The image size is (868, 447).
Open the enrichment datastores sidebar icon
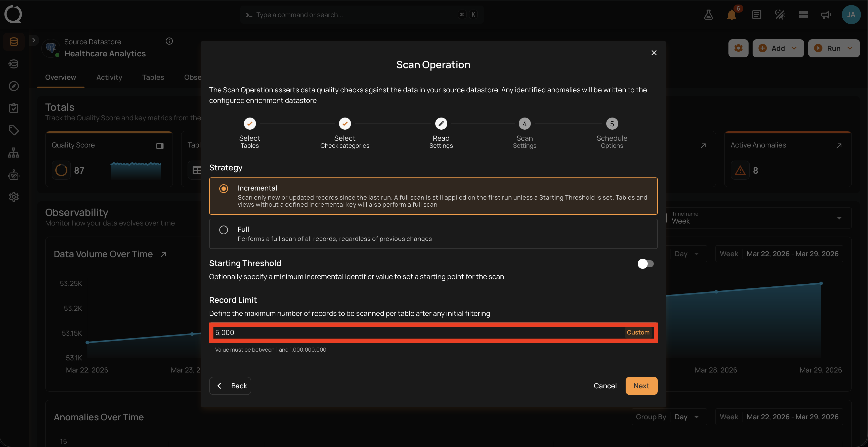coord(14,64)
